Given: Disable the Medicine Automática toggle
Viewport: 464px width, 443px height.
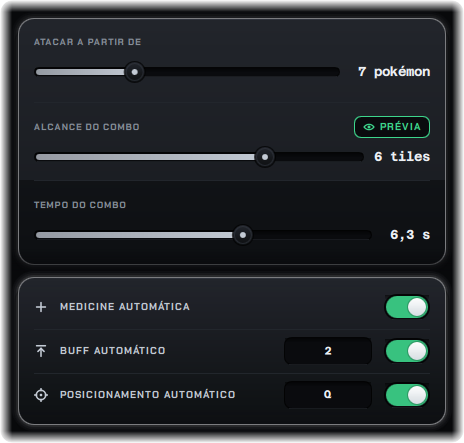Looking at the screenshot, I should pyautogui.click(x=407, y=307).
